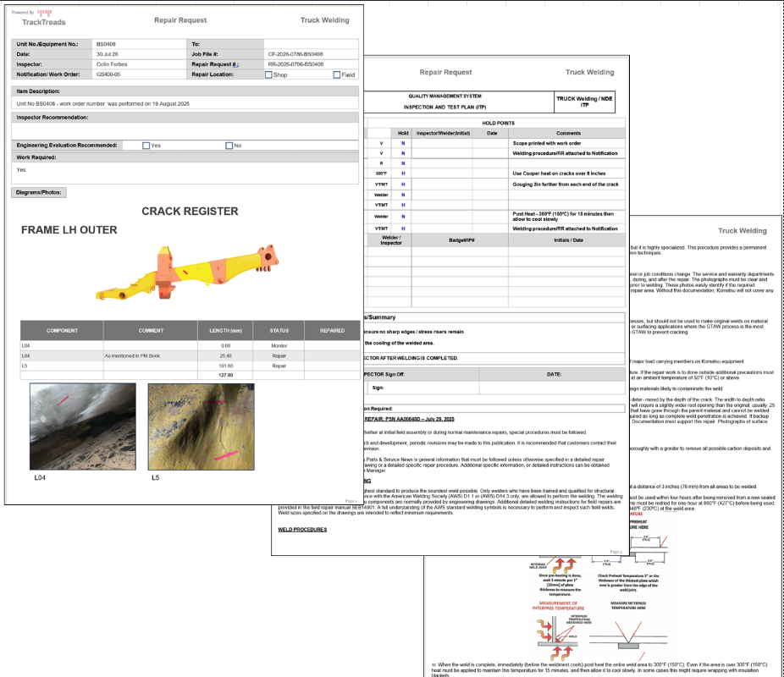Image resolution: width=784 pixels, height=677 pixels.
Task: Select inspector name Colin Forbes
Action: (x=112, y=64)
